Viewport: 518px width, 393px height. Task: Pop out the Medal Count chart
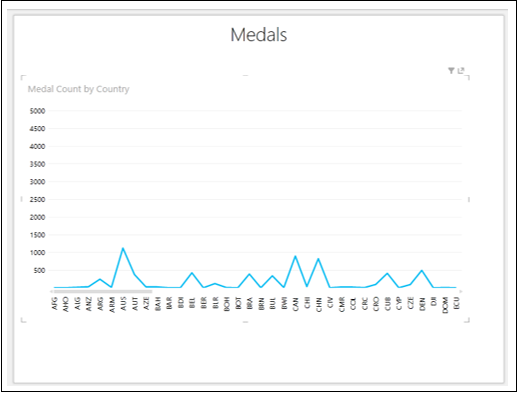[x=461, y=71]
